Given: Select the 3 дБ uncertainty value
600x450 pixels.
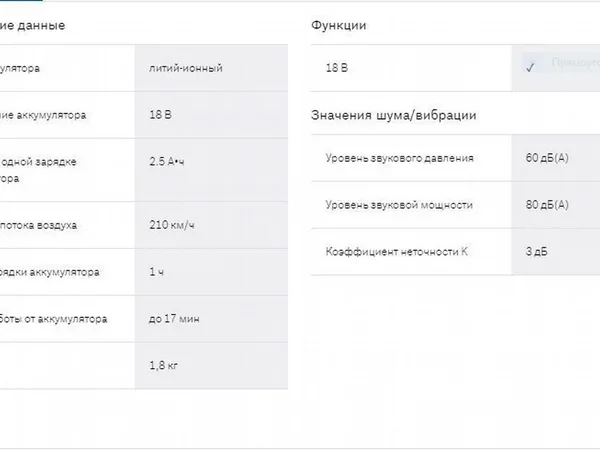Looking at the screenshot, I should 536,252.
